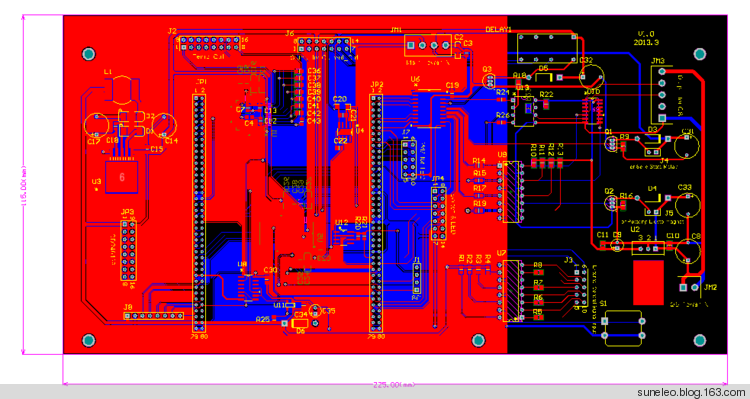The image size is (750, 399).
Task: Select the J5 connector label
Action: [669, 213]
